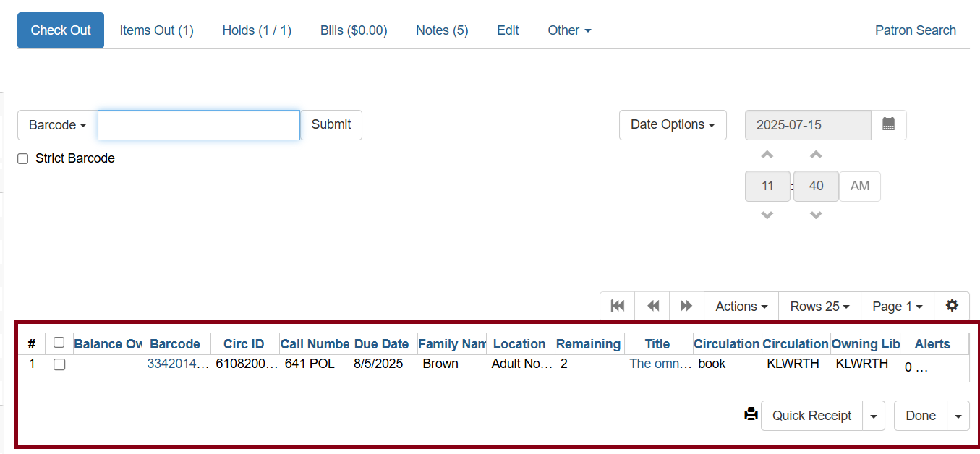
Task: Go to previous page of results
Action: coord(652,307)
